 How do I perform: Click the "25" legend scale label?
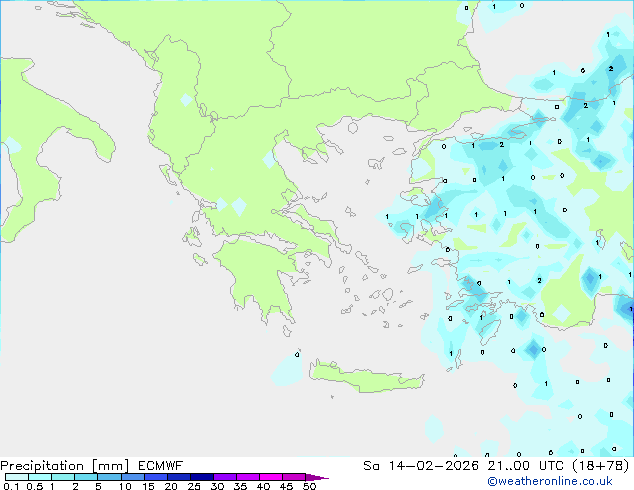(194, 486)
